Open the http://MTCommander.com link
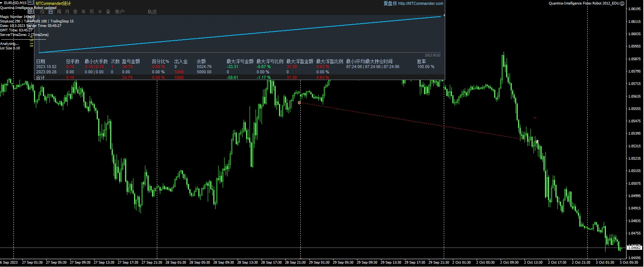Screen dimensions: 644x267 [421, 3]
